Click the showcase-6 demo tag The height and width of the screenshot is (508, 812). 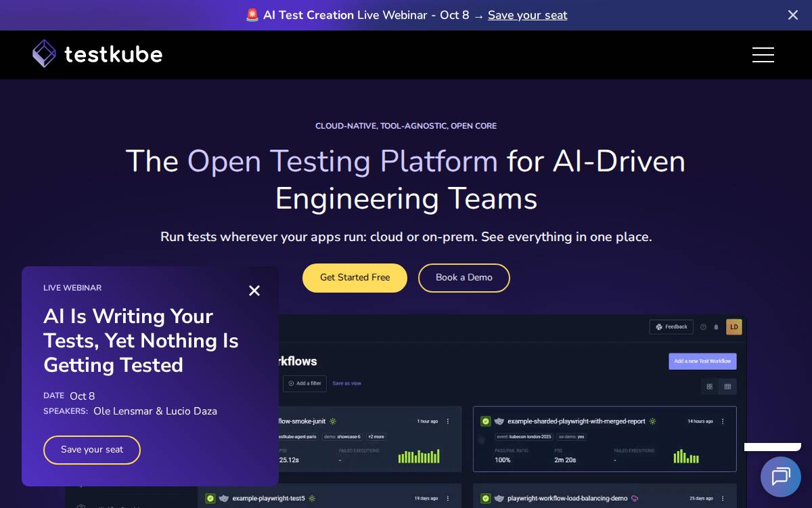[342, 437]
